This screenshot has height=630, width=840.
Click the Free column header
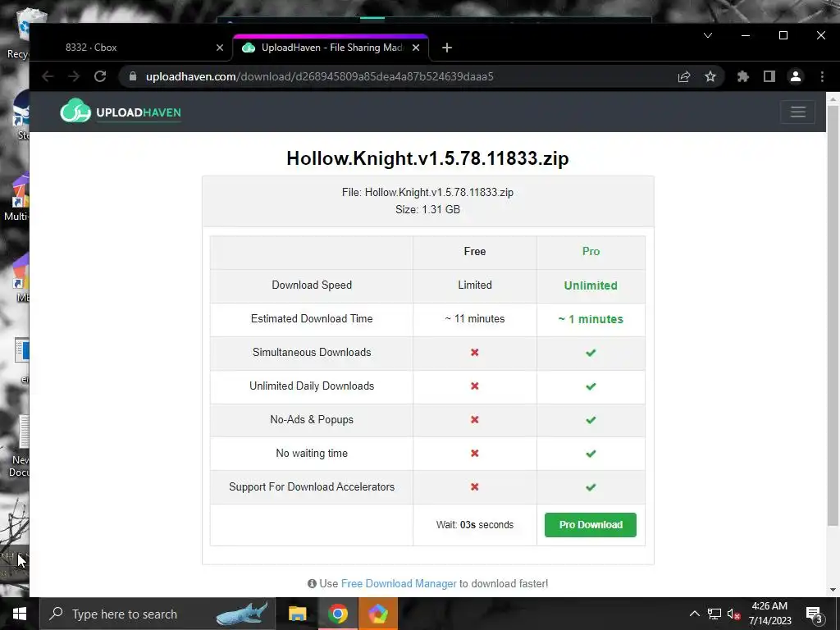[x=475, y=251]
